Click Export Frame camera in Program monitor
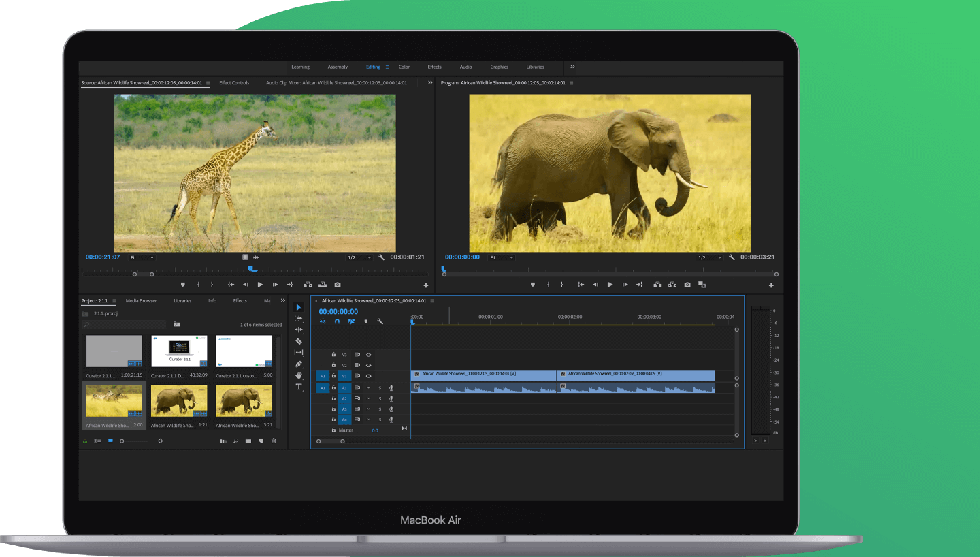The image size is (980, 557). coord(687,285)
